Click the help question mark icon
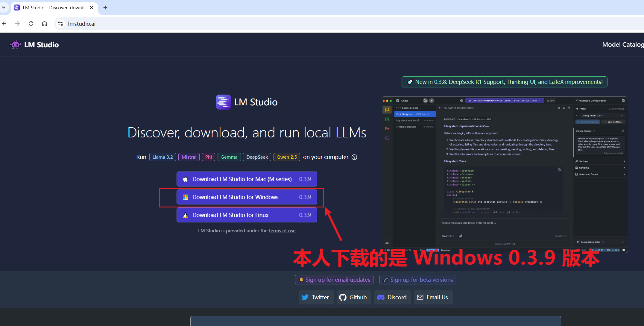 pyautogui.click(x=354, y=157)
